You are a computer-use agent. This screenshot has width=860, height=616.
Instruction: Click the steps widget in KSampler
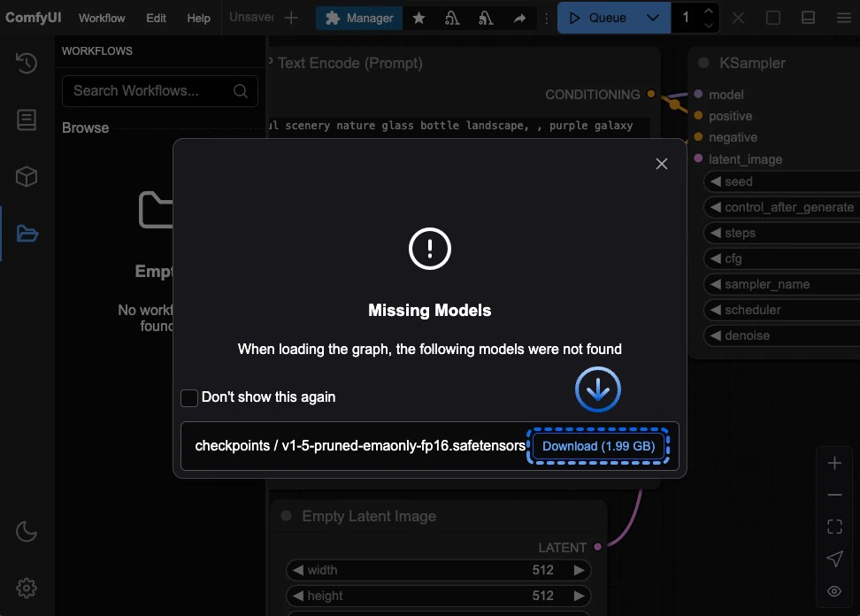click(781, 233)
